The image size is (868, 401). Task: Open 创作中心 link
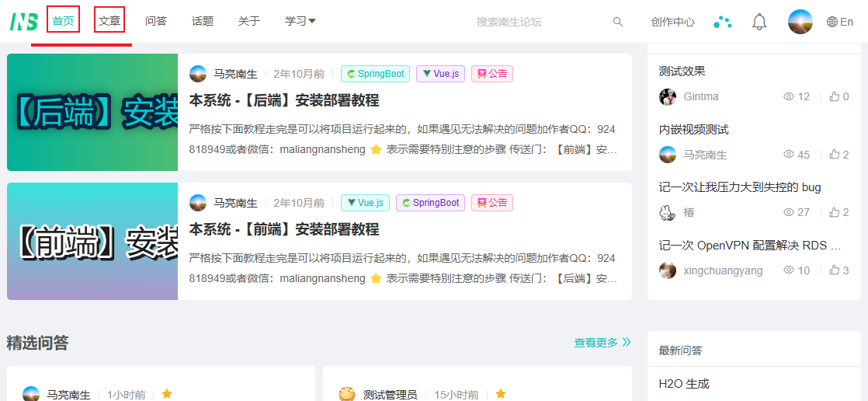point(672,22)
